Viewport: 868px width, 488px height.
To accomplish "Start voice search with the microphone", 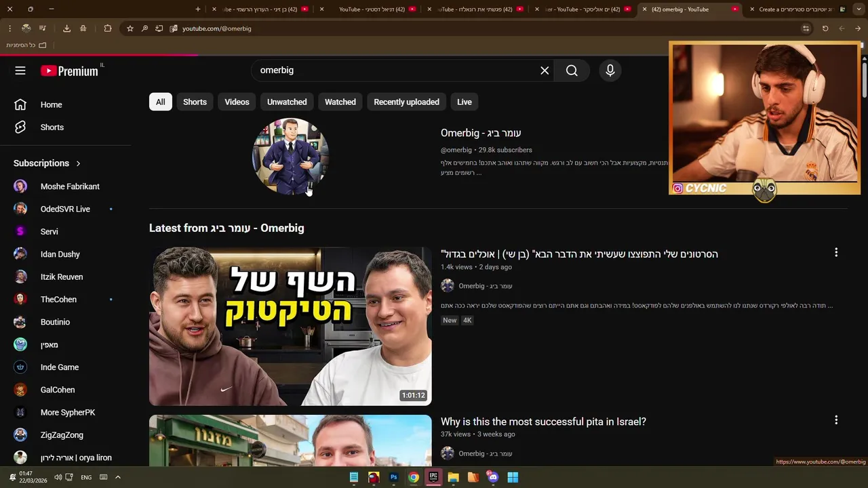I will [x=610, y=70].
